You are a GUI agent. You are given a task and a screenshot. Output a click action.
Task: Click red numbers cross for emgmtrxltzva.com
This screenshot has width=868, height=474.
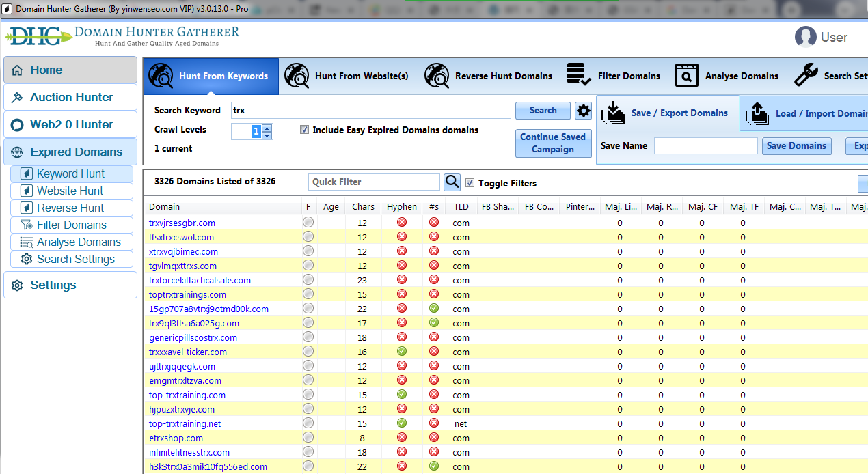[x=433, y=380]
